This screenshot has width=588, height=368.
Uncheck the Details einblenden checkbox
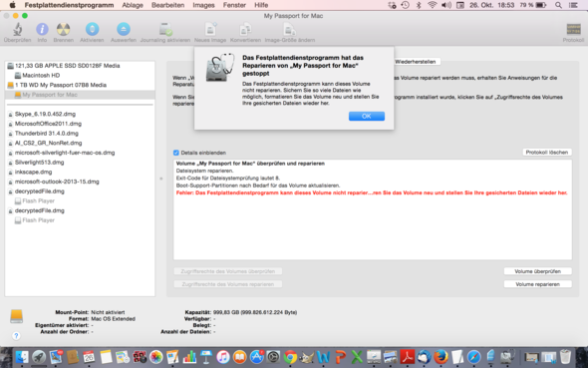point(175,153)
